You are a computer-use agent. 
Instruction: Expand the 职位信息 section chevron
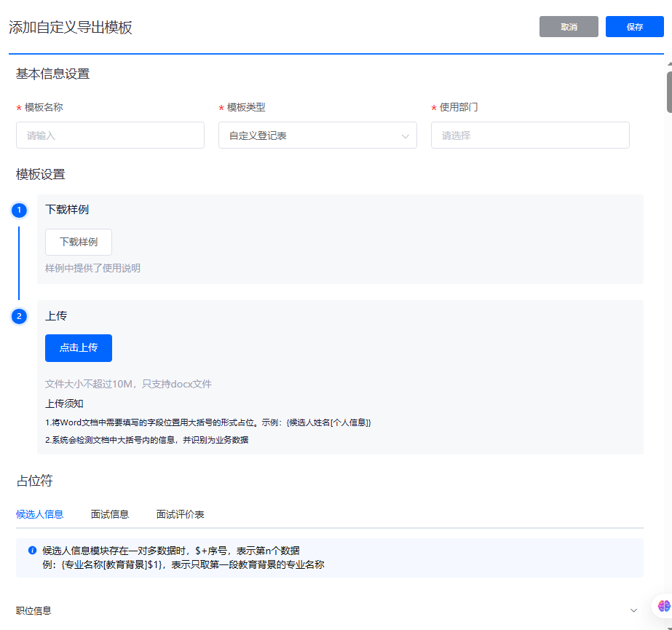633,610
